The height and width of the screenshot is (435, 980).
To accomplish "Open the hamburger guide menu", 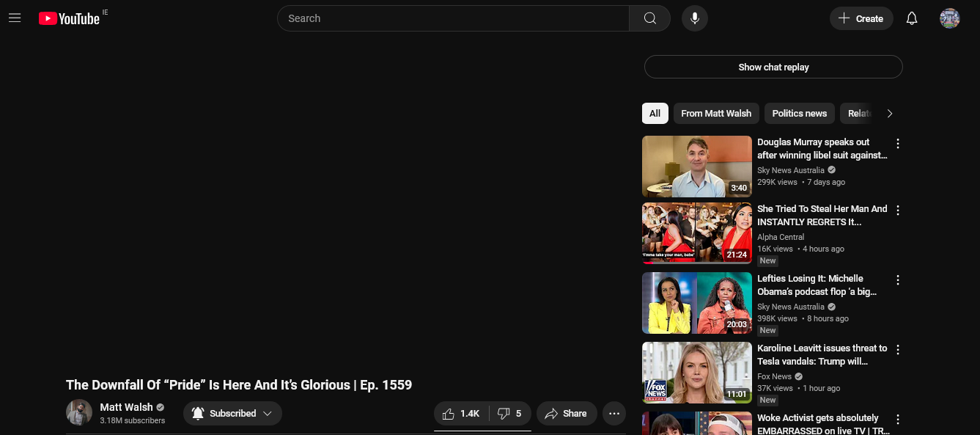I will click(x=15, y=18).
